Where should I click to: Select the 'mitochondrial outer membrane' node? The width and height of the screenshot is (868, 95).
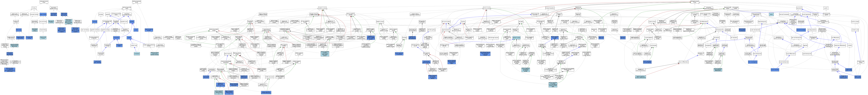pyautogui.click(x=97, y=62)
